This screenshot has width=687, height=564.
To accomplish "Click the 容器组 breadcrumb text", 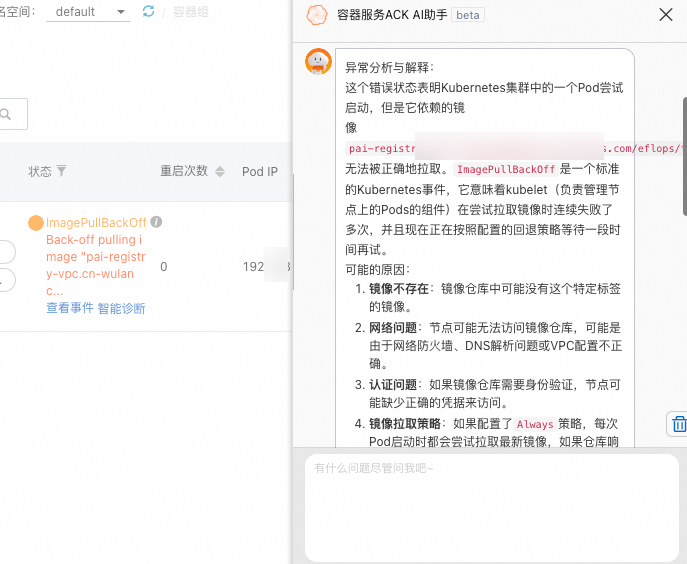I will 191,12.
